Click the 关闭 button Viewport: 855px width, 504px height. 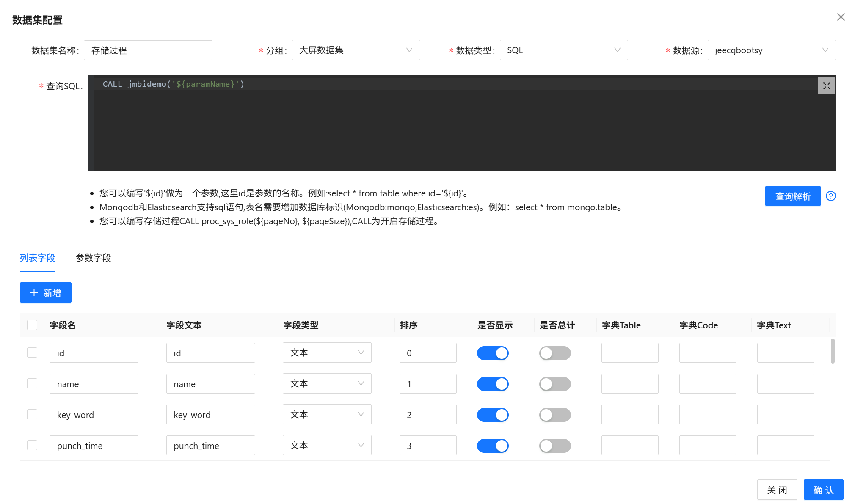[777, 490]
